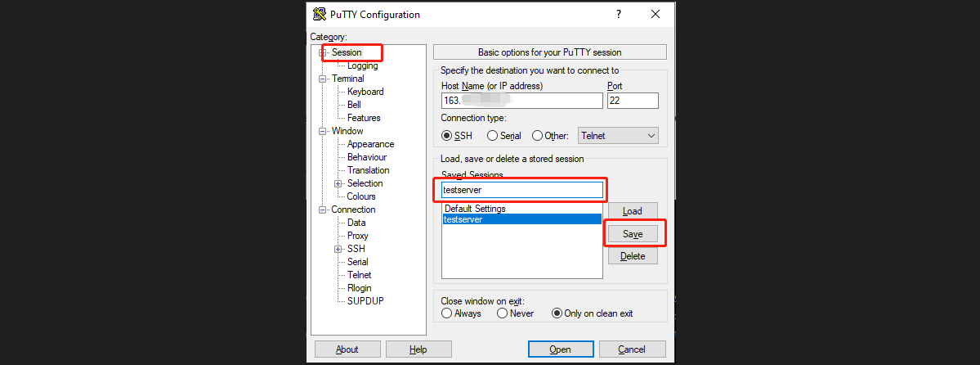Click the Save session button
Image resolution: width=980 pixels, height=365 pixels.
633,234
